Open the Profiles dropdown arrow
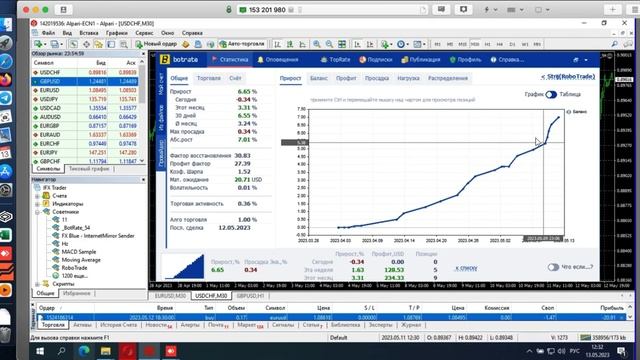This screenshot has width=640, height=360. [x=62, y=44]
